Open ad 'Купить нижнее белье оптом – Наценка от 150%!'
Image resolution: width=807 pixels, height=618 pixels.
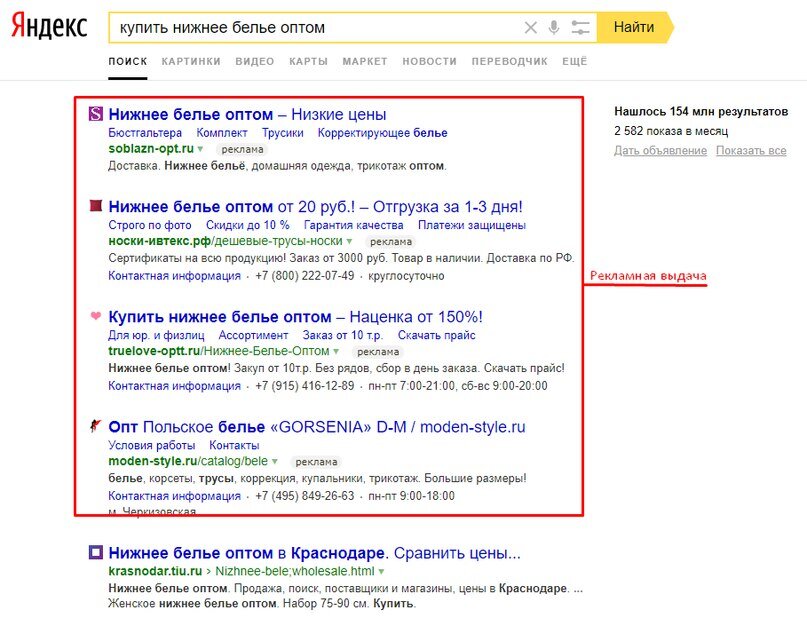295,317
